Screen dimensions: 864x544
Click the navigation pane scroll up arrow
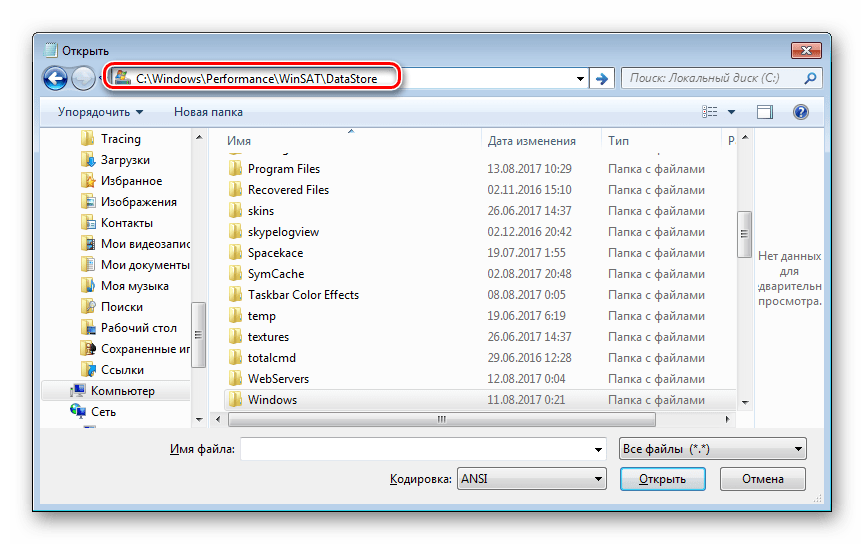pyautogui.click(x=199, y=138)
